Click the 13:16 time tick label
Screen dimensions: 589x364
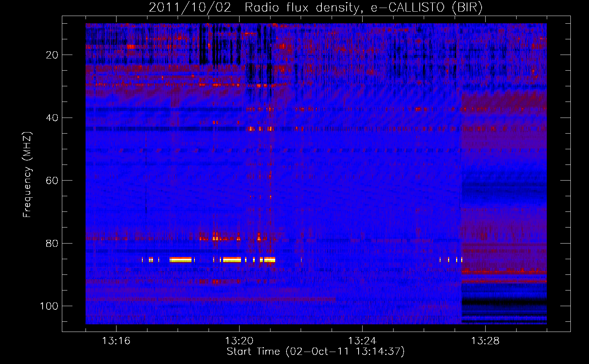click(116, 341)
